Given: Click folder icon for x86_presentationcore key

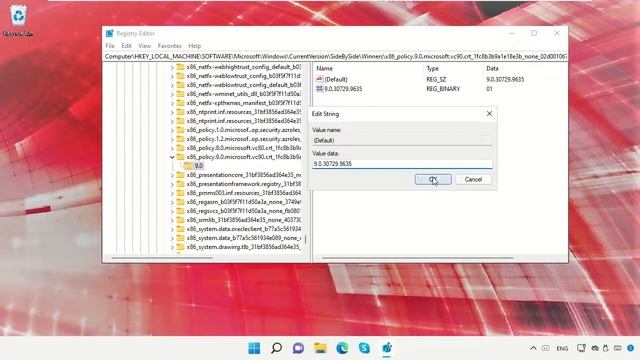Looking at the screenshot, I should 180,175.
